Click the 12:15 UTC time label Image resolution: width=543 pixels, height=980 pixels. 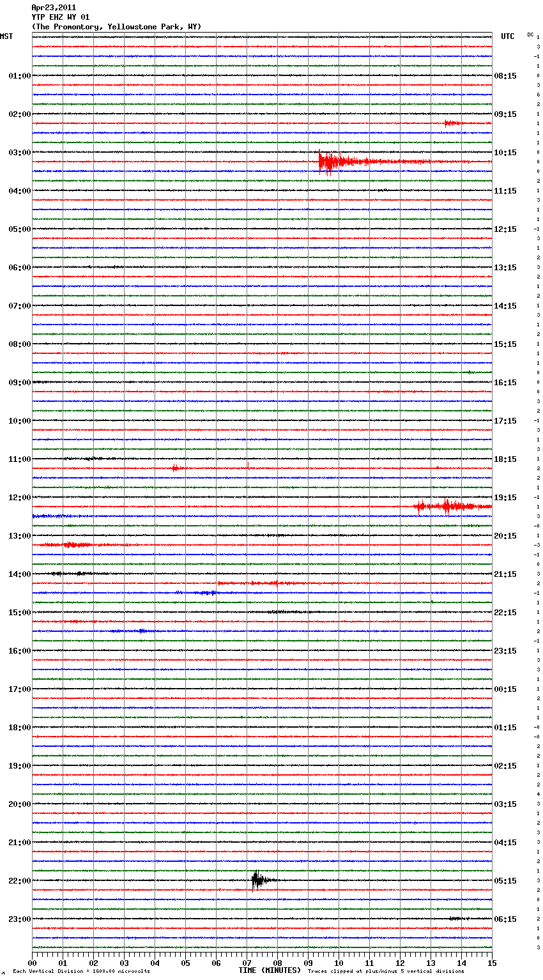pos(505,229)
